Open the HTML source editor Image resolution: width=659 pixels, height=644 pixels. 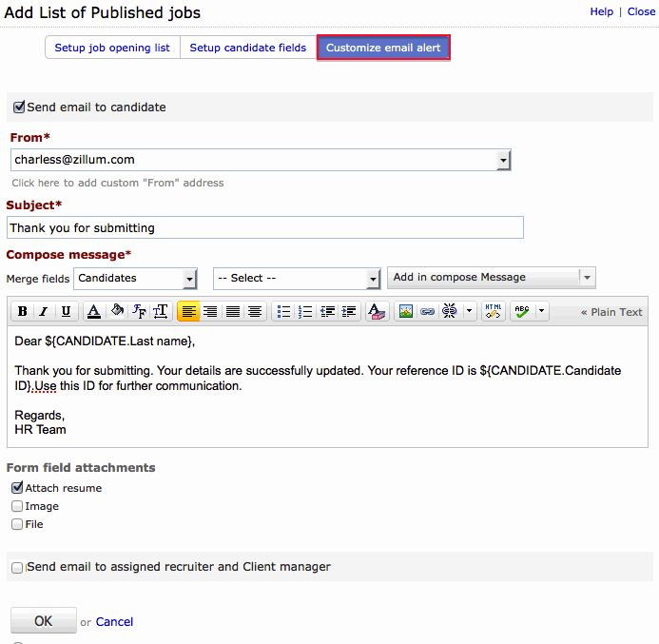[493, 311]
